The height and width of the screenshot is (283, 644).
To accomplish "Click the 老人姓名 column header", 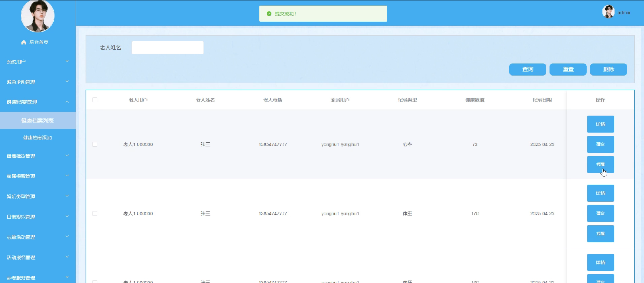I will (206, 100).
